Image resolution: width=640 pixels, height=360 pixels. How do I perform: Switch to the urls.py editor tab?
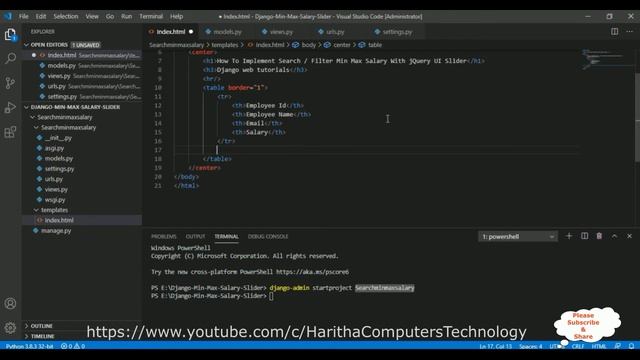click(335, 32)
